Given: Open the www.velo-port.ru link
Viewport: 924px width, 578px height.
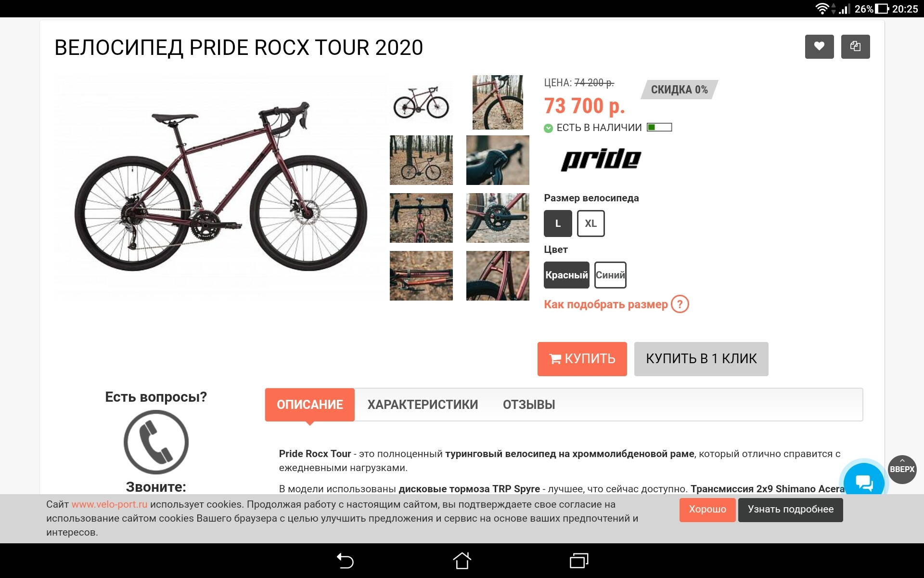Looking at the screenshot, I should click(x=109, y=504).
